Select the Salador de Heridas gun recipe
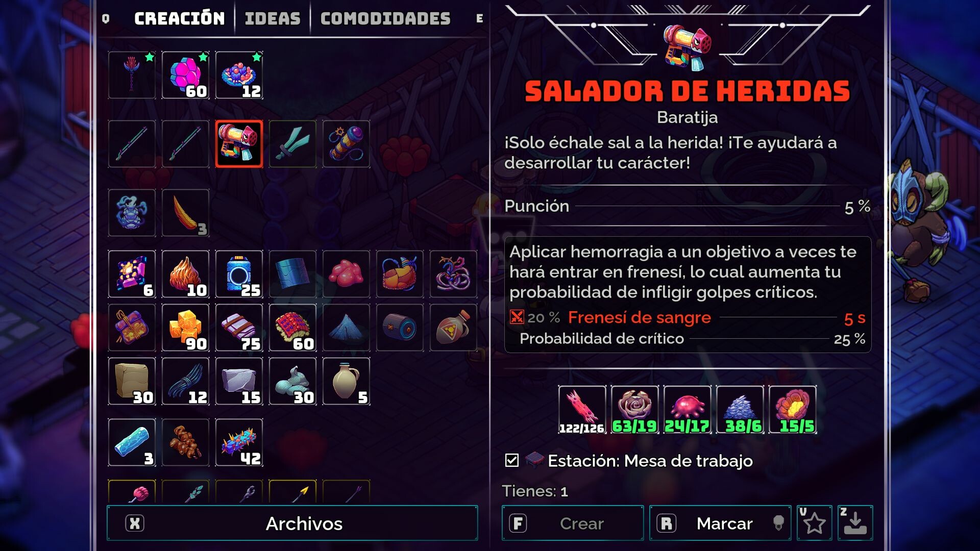The height and width of the screenshot is (551, 980). [239, 144]
